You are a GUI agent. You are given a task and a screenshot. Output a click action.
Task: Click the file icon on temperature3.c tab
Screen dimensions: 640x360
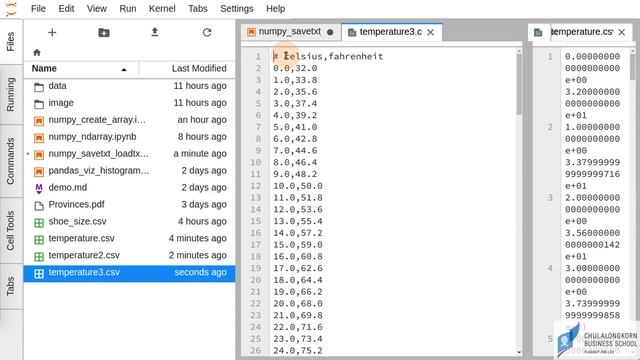tap(352, 32)
